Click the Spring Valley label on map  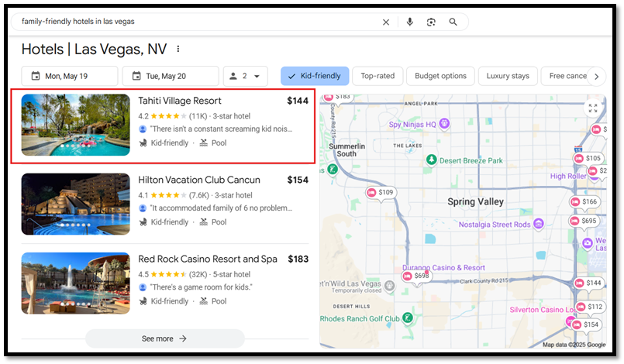[x=476, y=201]
